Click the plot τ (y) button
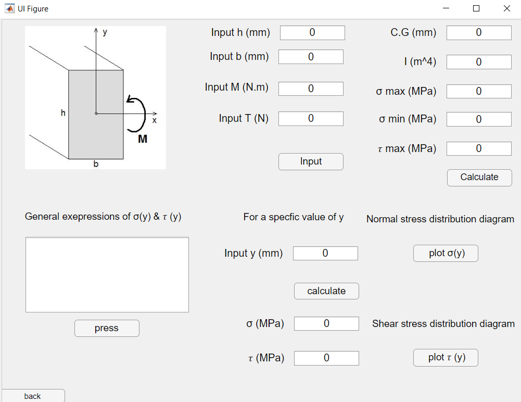The height and width of the screenshot is (402, 521). [446, 358]
